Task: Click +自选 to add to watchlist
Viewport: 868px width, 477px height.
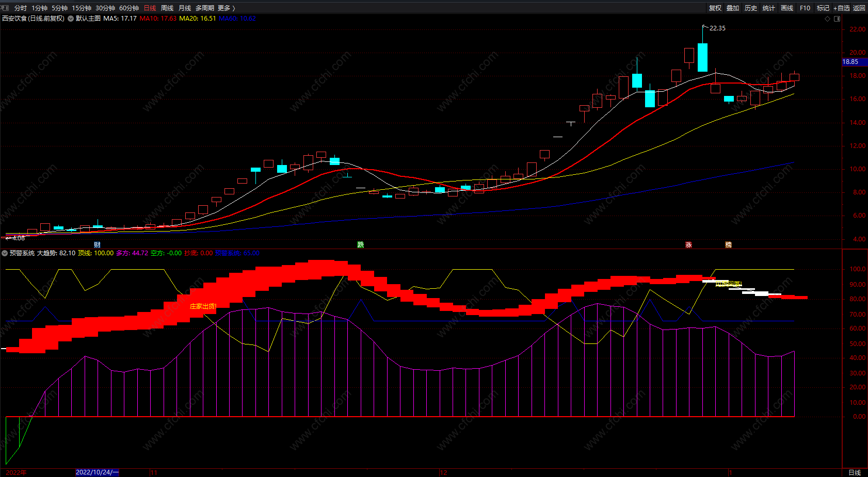Action: tap(841, 8)
